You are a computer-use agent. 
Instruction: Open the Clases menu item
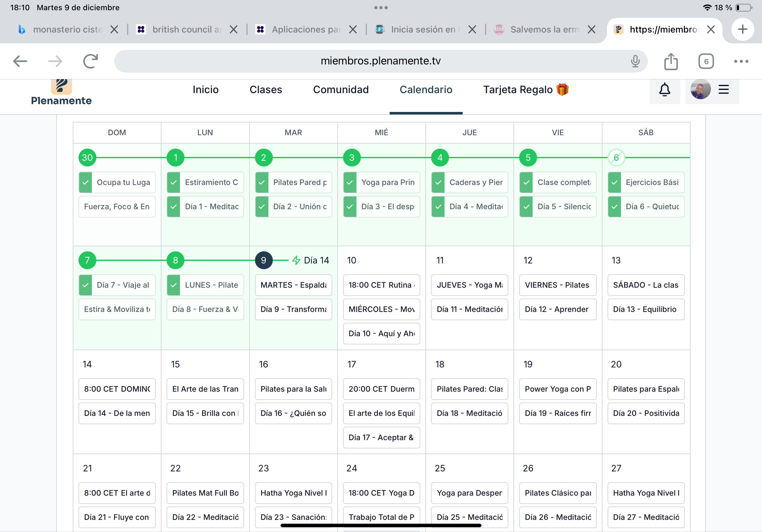click(265, 90)
